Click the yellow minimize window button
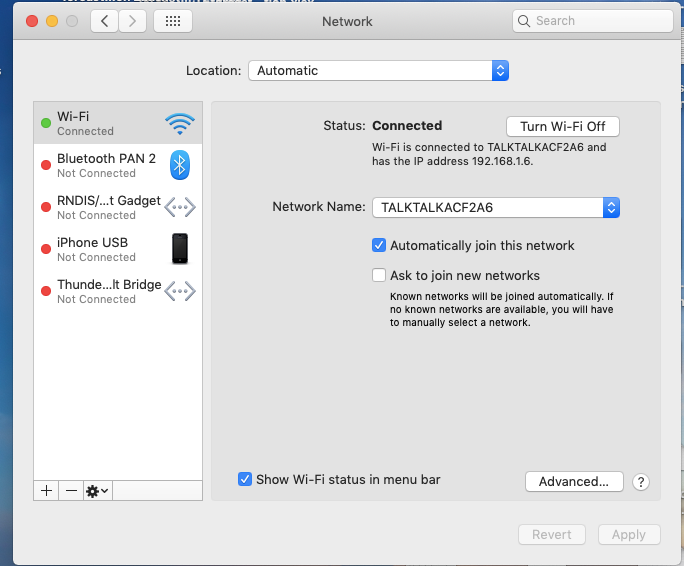Image resolution: width=684 pixels, height=566 pixels. 52,21
